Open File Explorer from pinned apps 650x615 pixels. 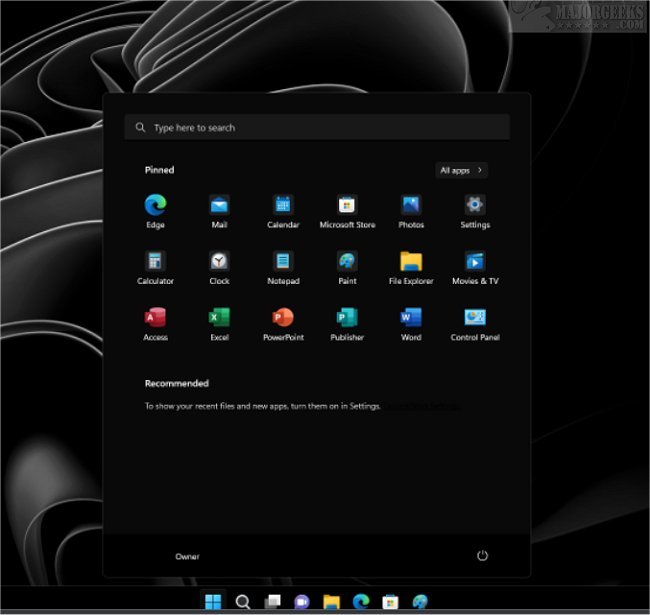pos(411,262)
